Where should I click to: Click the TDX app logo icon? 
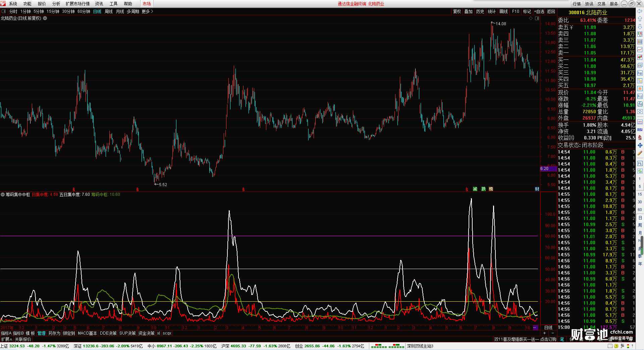pos(3,4)
